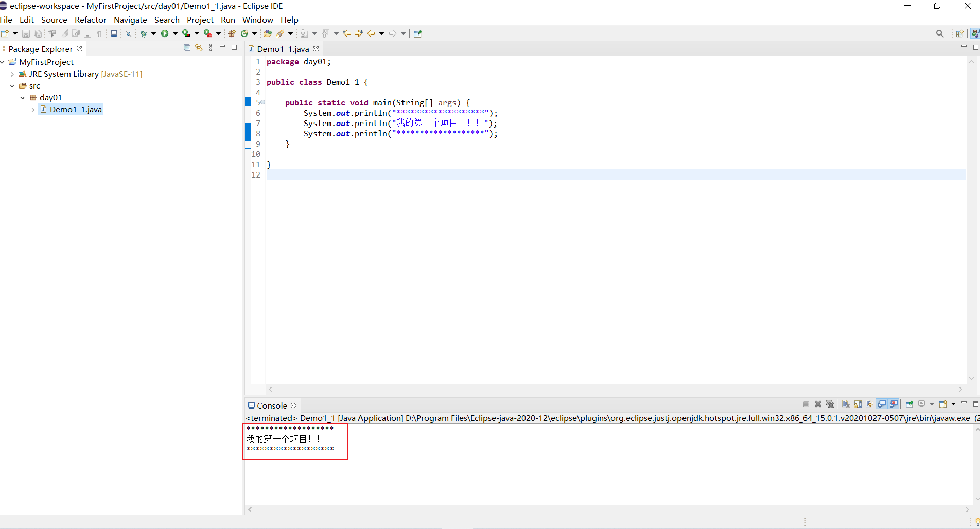Click the New file wizard icon
980x529 pixels.
click(x=5, y=33)
